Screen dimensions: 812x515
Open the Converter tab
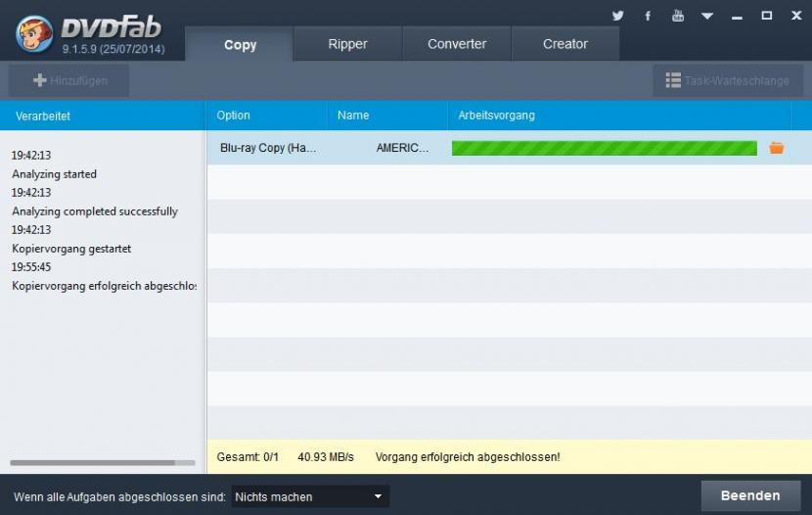(x=457, y=44)
